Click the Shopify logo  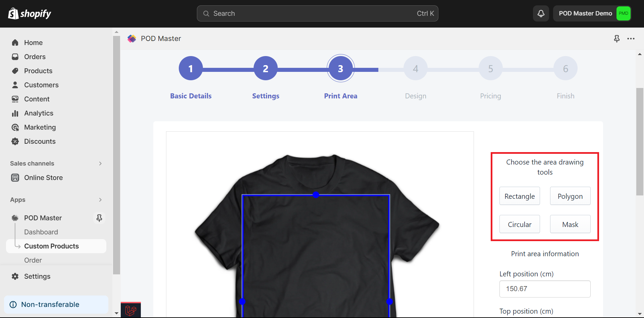30,13
